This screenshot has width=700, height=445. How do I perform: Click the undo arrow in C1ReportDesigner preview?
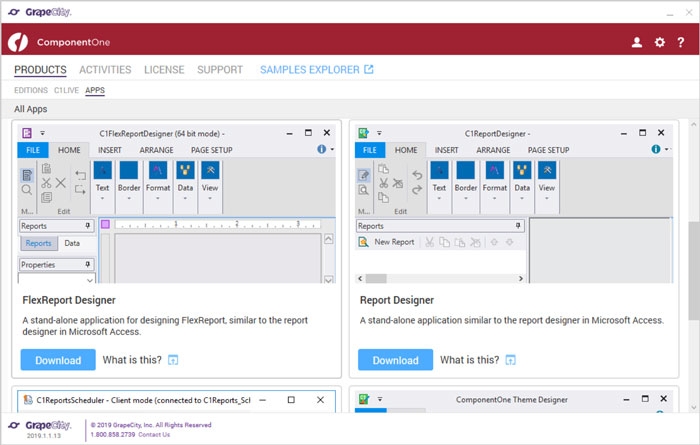coord(417,175)
